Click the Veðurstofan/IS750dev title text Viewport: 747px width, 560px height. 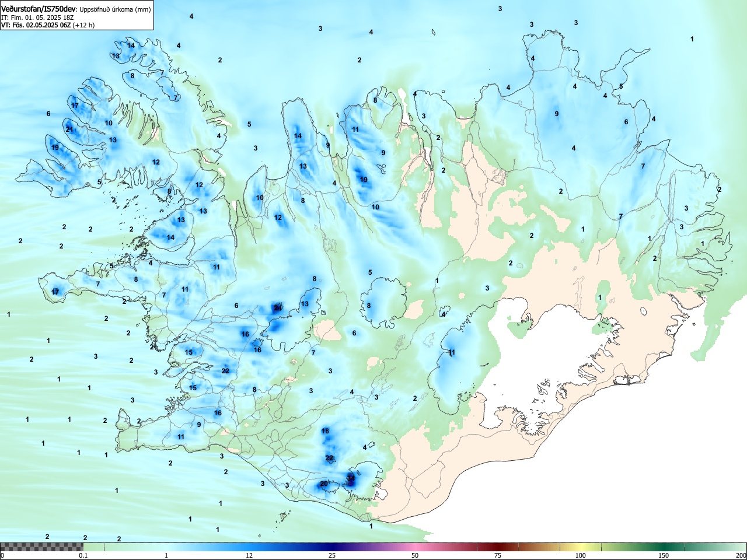coord(38,9)
